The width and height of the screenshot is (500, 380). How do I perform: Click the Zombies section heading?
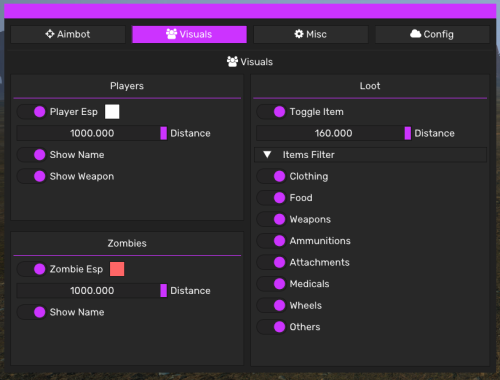tap(127, 243)
